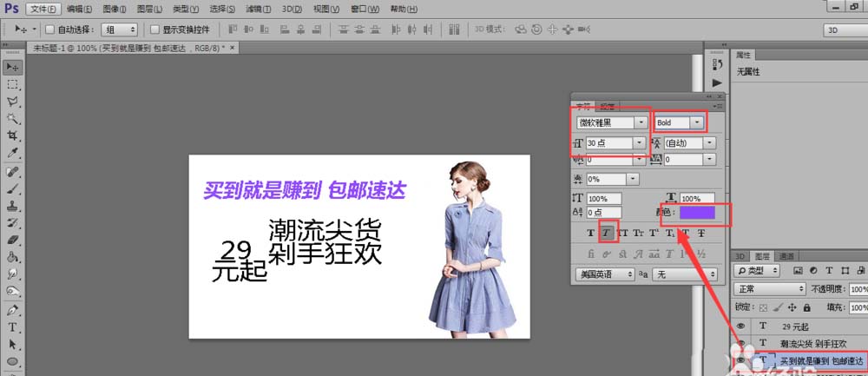Enable the 自动选择 checkbox

click(49, 30)
